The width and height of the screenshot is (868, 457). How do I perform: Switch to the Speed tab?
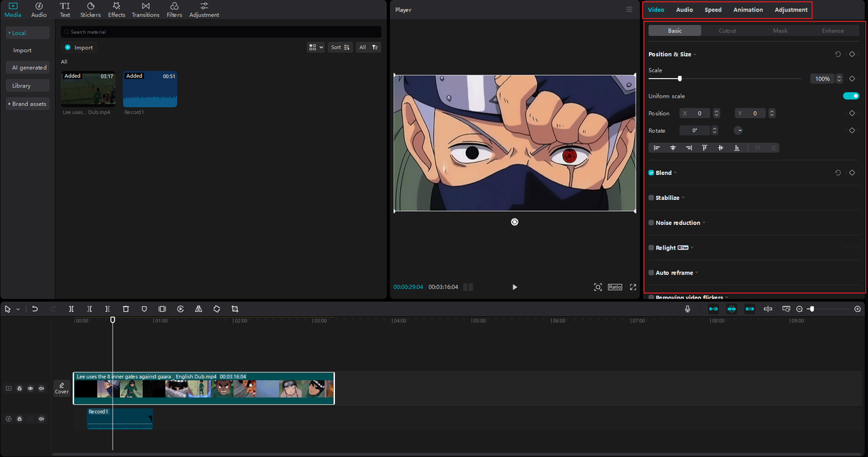pyautogui.click(x=713, y=9)
